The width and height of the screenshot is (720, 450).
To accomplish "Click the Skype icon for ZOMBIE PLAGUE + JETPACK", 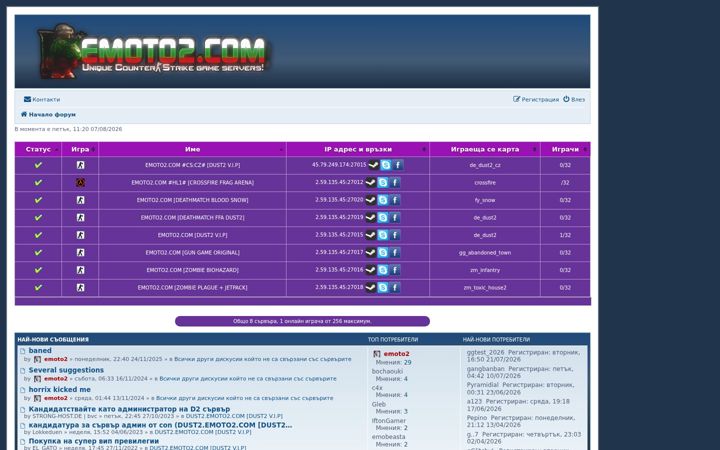I will (382, 287).
